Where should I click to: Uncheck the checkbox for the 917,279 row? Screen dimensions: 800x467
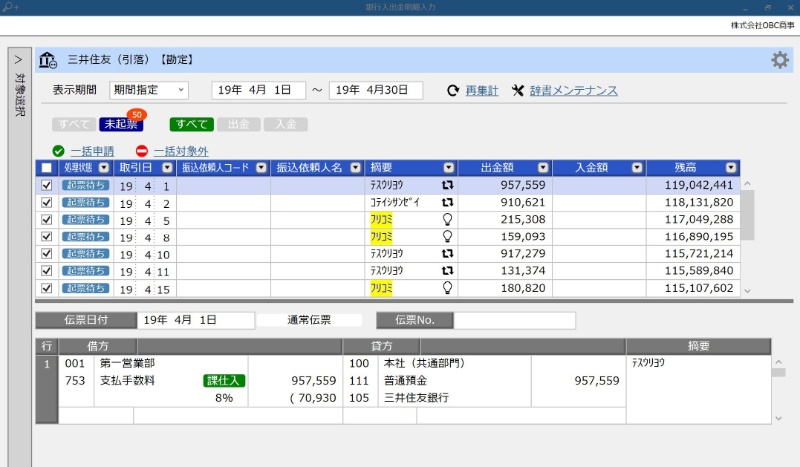coord(46,254)
